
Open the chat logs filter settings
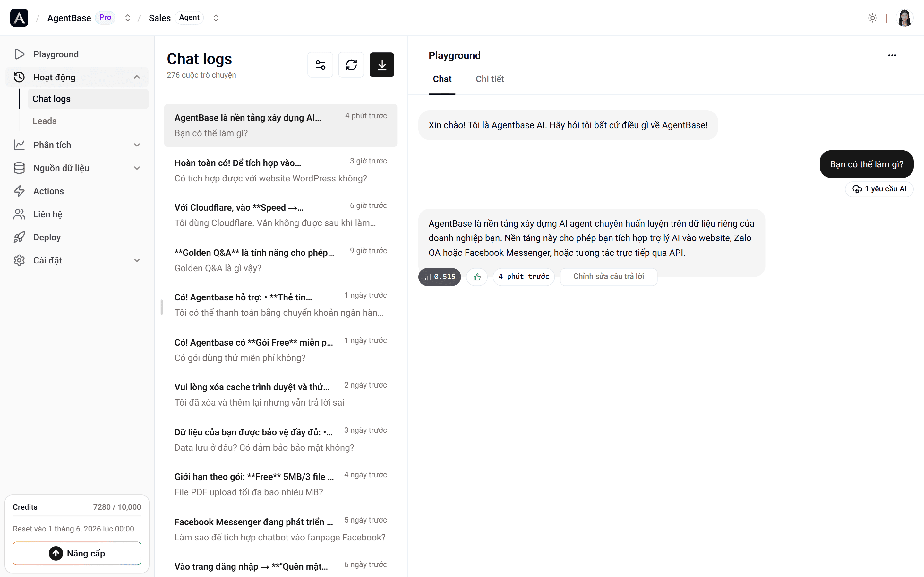coord(320,64)
